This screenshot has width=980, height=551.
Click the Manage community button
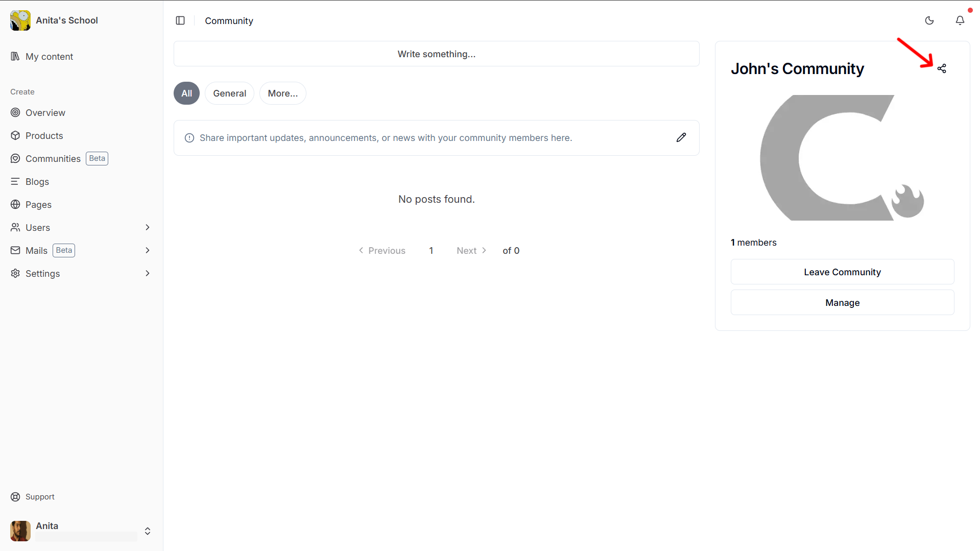[x=842, y=302]
